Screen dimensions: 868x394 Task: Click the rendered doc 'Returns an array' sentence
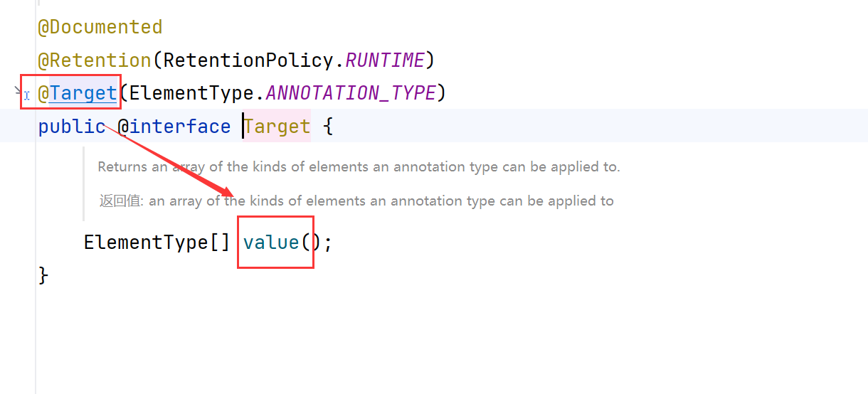tap(359, 167)
